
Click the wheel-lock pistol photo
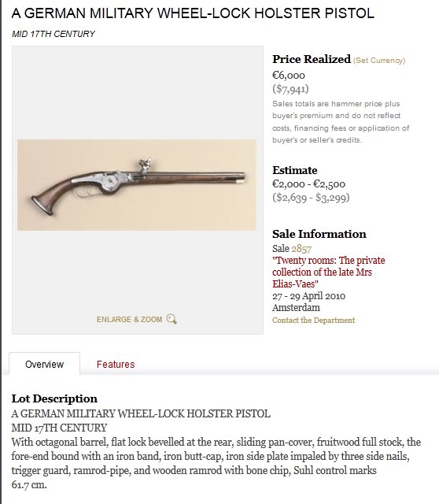tap(137, 185)
